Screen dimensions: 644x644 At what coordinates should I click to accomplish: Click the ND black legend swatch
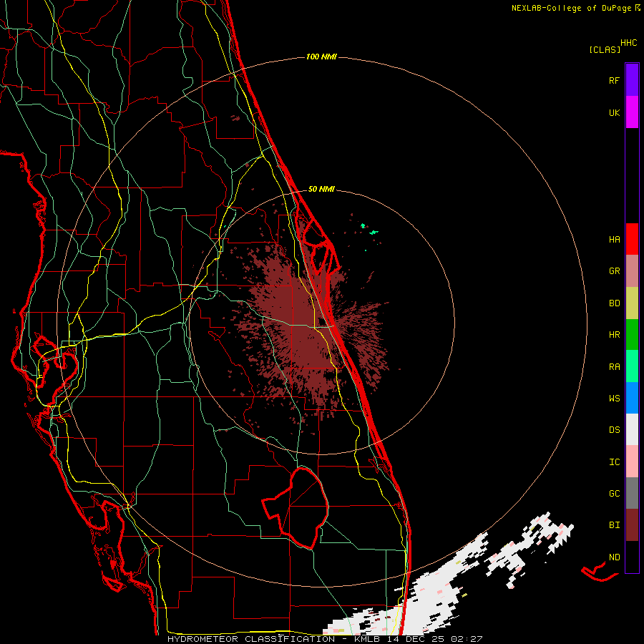(632, 557)
